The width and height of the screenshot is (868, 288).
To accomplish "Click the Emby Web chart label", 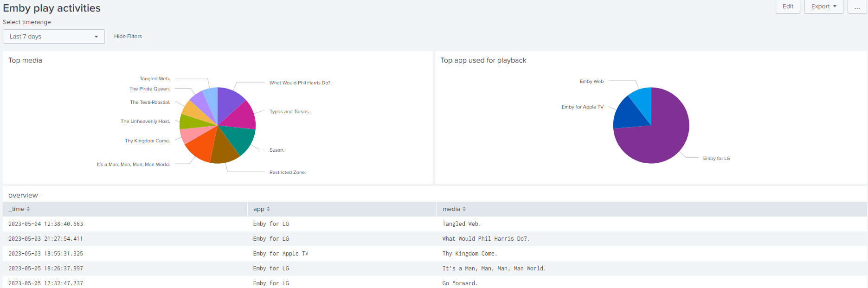I will (x=592, y=82).
